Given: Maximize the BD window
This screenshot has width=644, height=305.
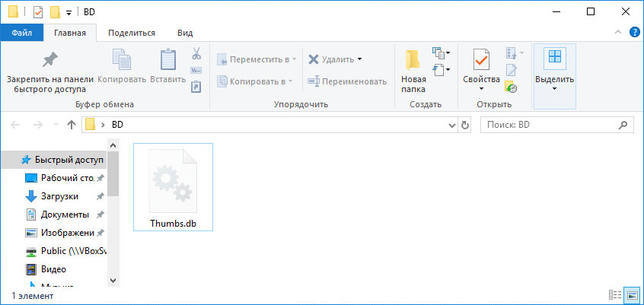Looking at the screenshot, I should (x=591, y=12).
